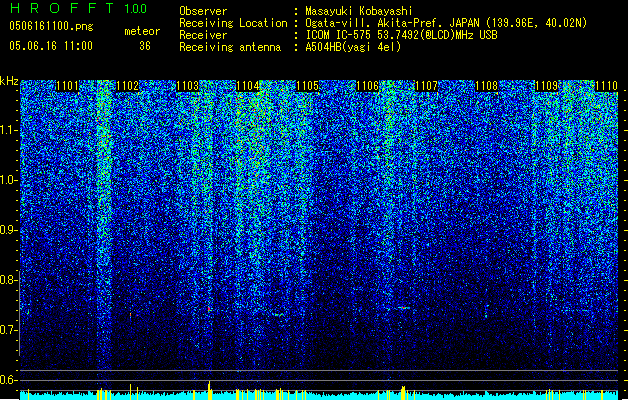Click the 1107 time marker
This screenshot has width=629, height=400.
(426, 86)
